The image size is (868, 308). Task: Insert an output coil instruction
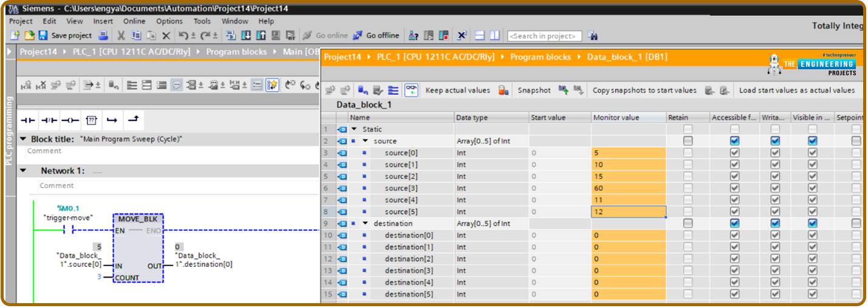pos(70,120)
